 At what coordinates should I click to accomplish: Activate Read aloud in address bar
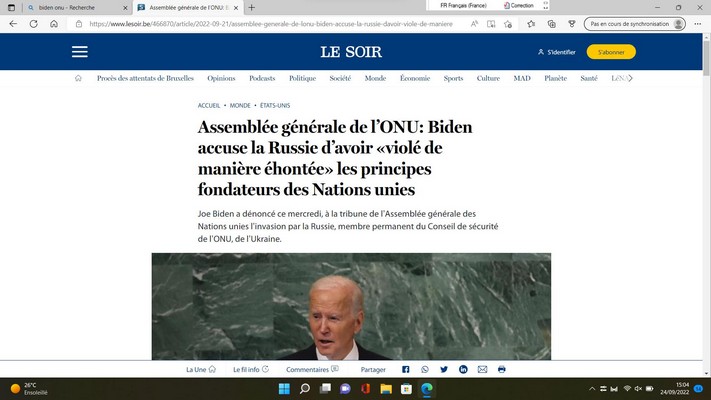coord(474,24)
